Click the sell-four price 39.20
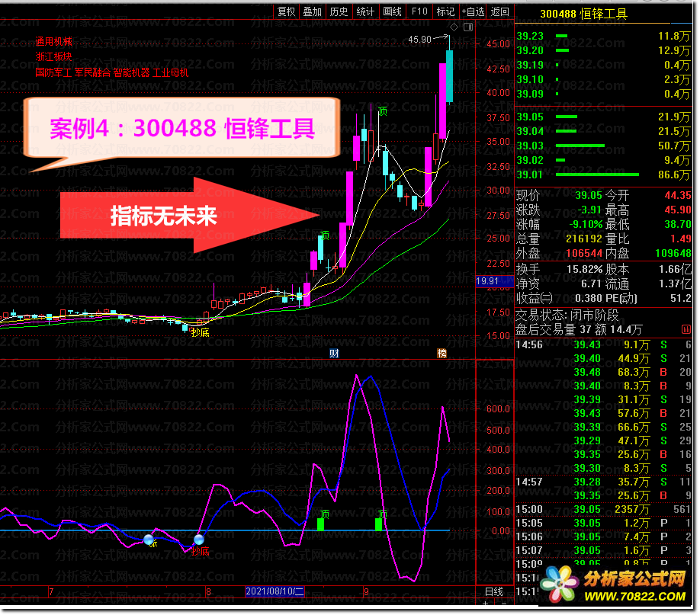The height and width of the screenshot is (615, 700). tap(530, 50)
